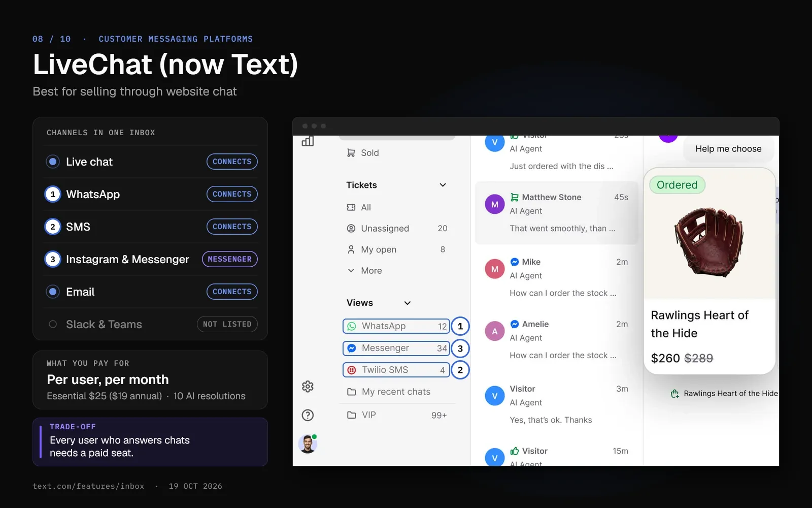Click the MESSENGER badge
812x508 pixels.
pos(230,259)
